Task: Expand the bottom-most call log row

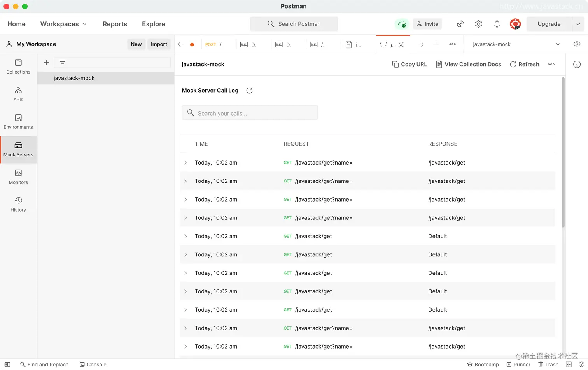Action: tap(185, 346)
